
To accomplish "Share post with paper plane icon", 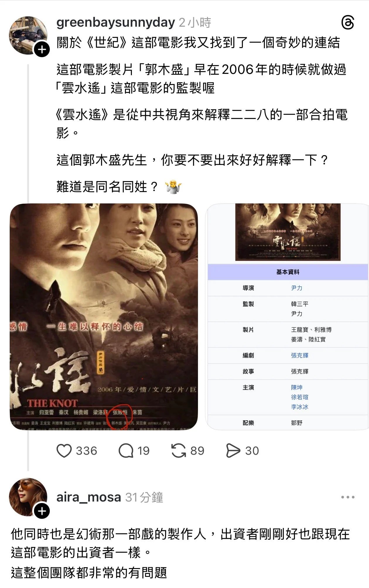I will coord(233,451).
